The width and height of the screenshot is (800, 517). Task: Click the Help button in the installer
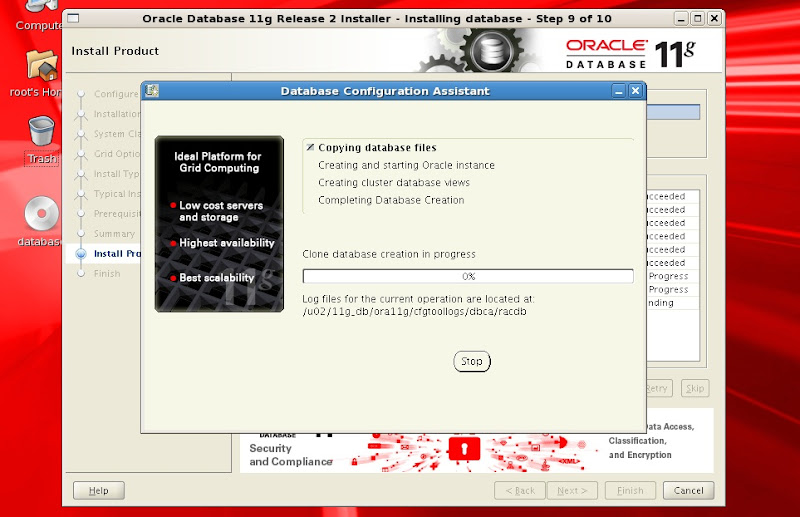[x=98, y=490]
